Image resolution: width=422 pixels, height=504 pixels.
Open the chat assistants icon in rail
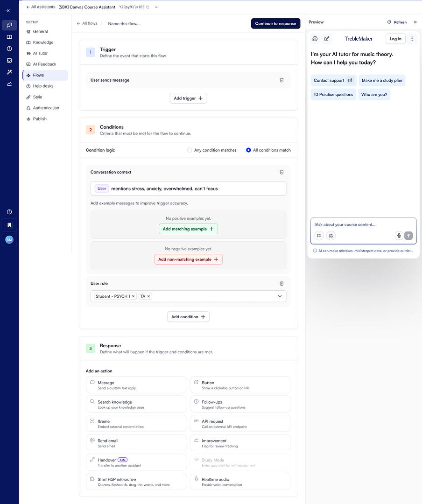pos(9,25)
